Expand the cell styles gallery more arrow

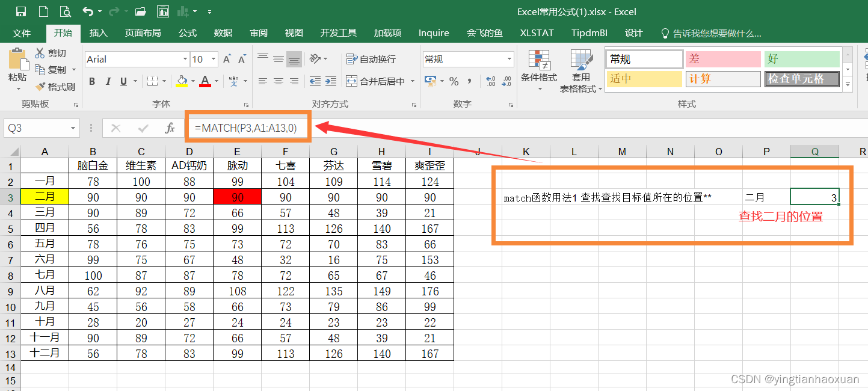(x=848, y=85)
